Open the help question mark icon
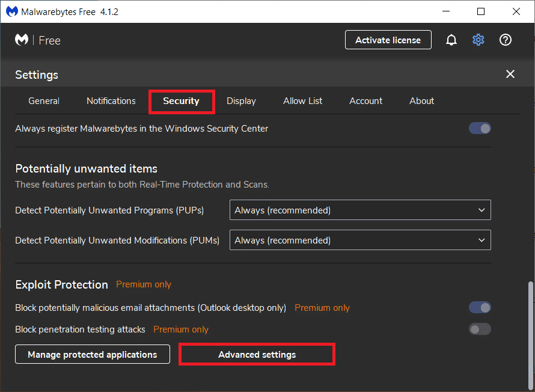The height and width of the screenshot is (392, 535). click(x=506, y=40)
